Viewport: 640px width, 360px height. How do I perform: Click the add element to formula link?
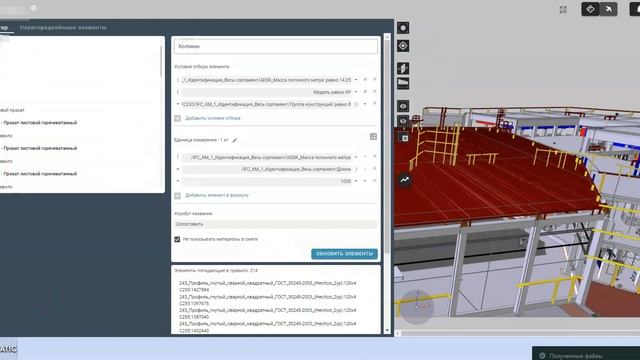click(x=217, y=196)
